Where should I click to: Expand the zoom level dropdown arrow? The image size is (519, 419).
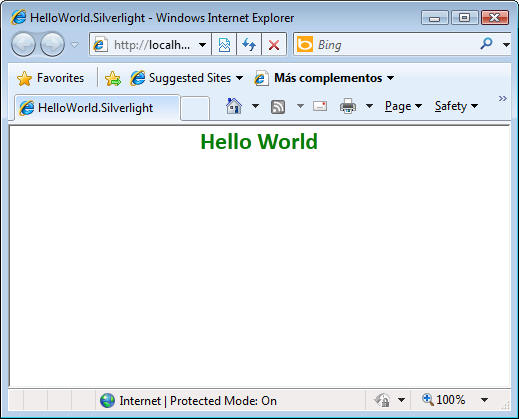pos(484,400)
